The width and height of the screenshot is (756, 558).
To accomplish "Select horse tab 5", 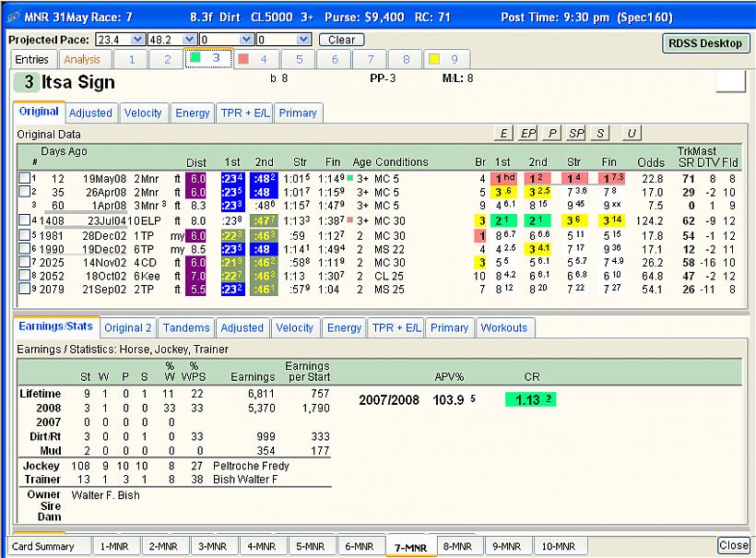I will (299, 59).
